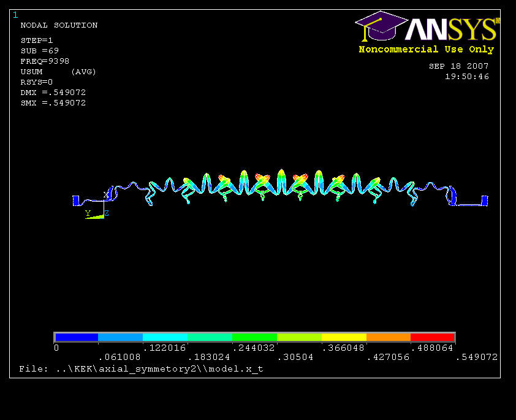Click the XYZ coordinate triad icon

click(x=97, y=205)
